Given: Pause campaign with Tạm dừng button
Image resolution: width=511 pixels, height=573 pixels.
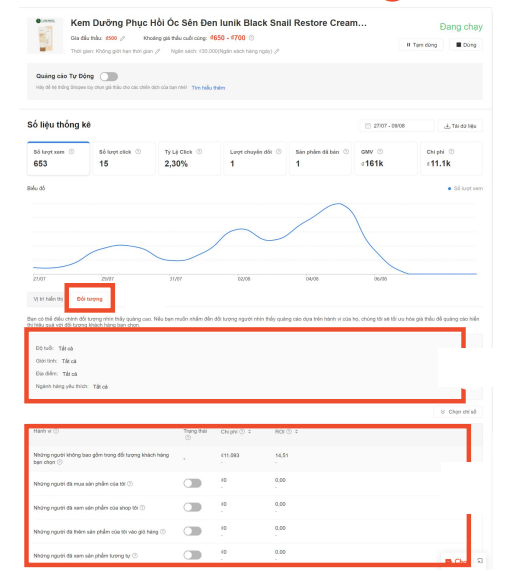Looking at the screenshot, I should coord(421,45).
